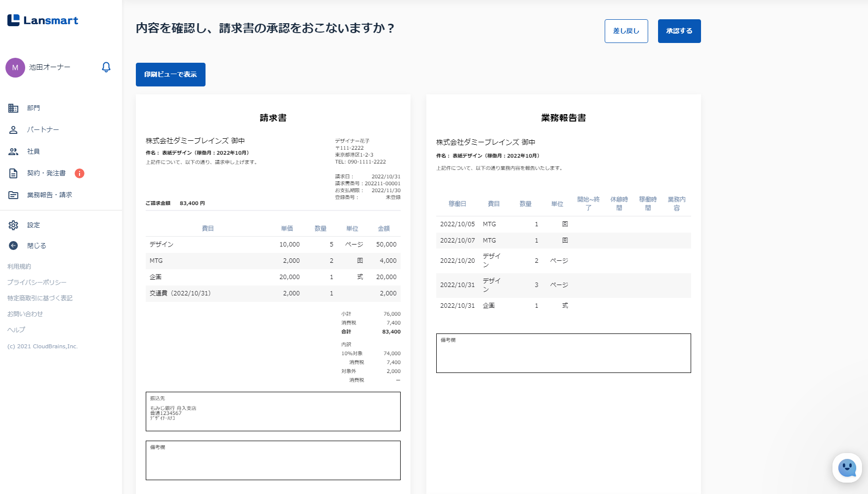
Task: Click the 2022/10/07 report row date
Action: tap(457, 241)
